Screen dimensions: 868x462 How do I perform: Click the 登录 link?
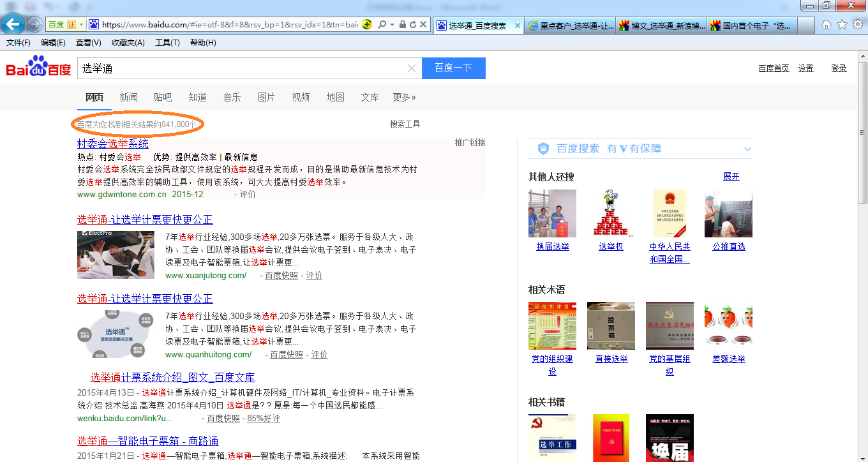pos(839,68)
